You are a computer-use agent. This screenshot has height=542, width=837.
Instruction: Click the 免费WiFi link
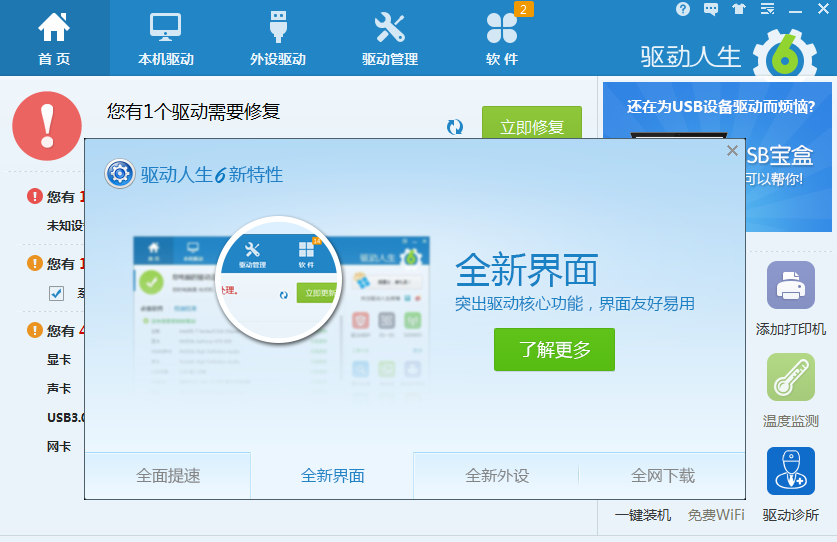click(716, 515)
